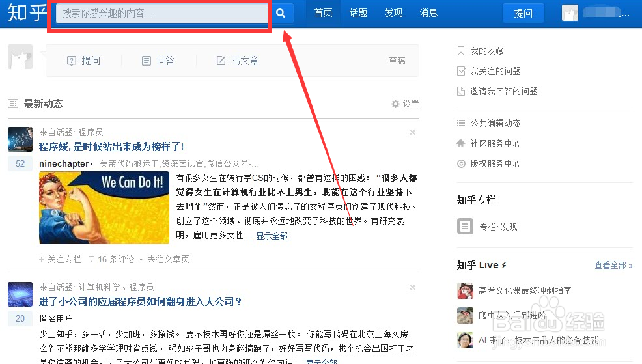
Task: Click 关注专栏 follow column
Action: pyautogui.click(x=60, y=259)
